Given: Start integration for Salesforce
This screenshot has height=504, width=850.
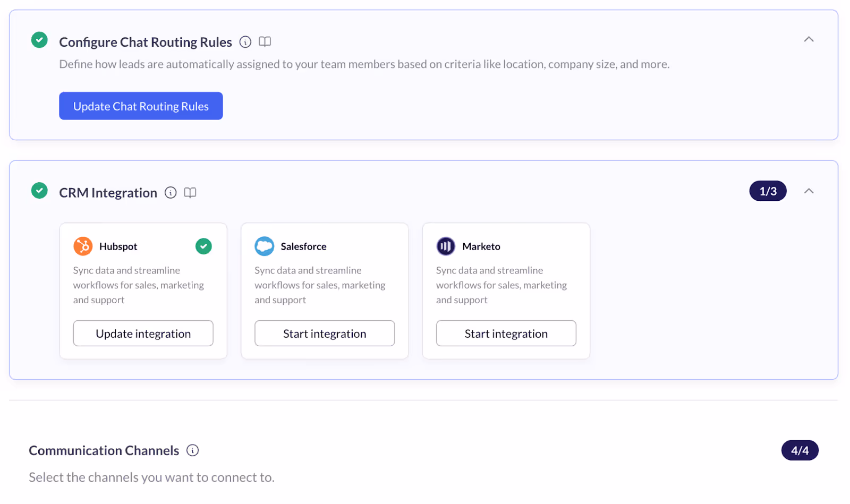Looking at the screenshot, I should 324,333.
